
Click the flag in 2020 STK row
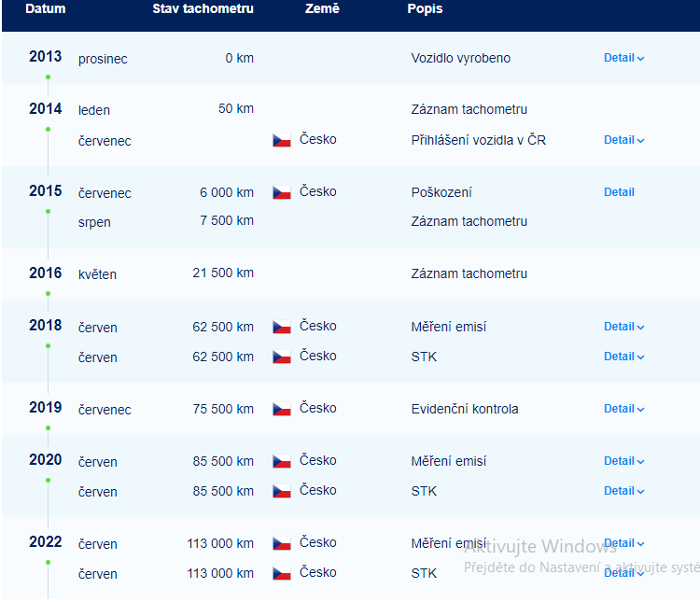click(282, 491)
